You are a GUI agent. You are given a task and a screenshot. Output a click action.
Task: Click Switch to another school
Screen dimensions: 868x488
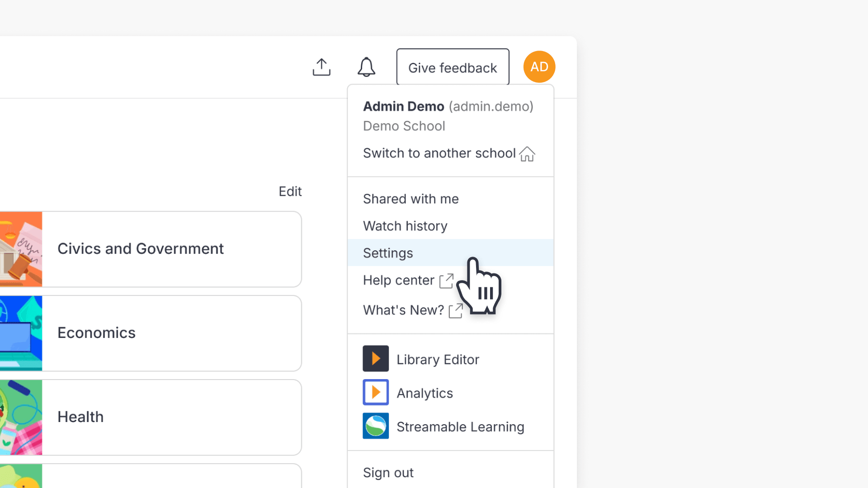(x=439, y=153)
